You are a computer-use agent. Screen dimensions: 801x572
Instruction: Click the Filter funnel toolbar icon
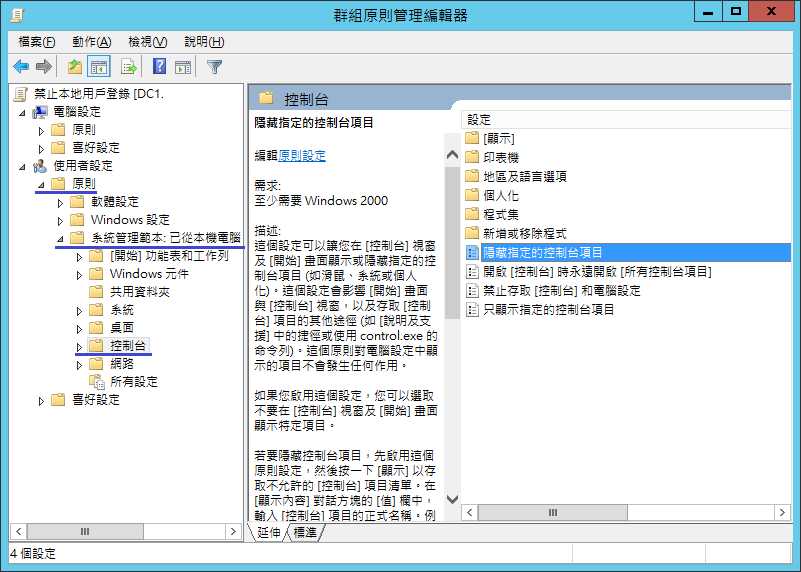pos(215,66)
